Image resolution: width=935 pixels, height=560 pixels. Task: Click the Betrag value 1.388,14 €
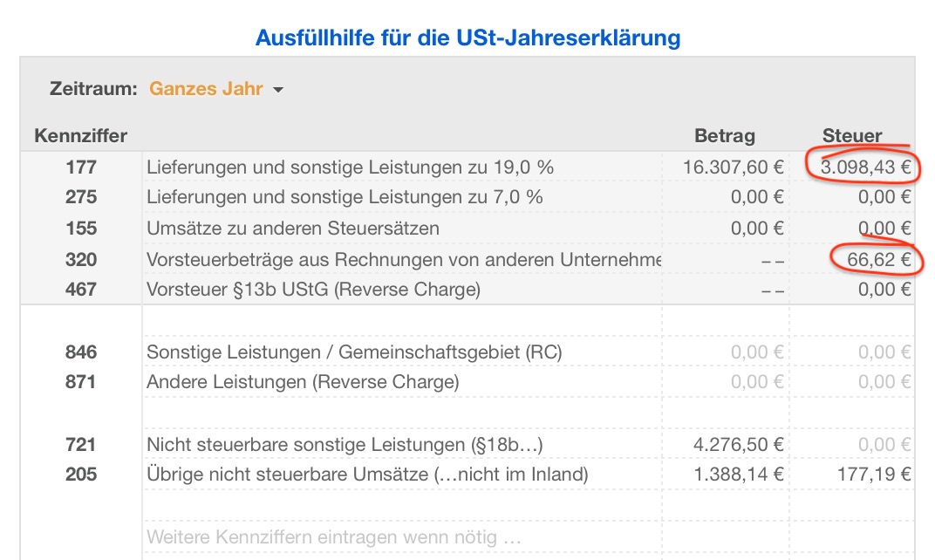pos(739,475)
